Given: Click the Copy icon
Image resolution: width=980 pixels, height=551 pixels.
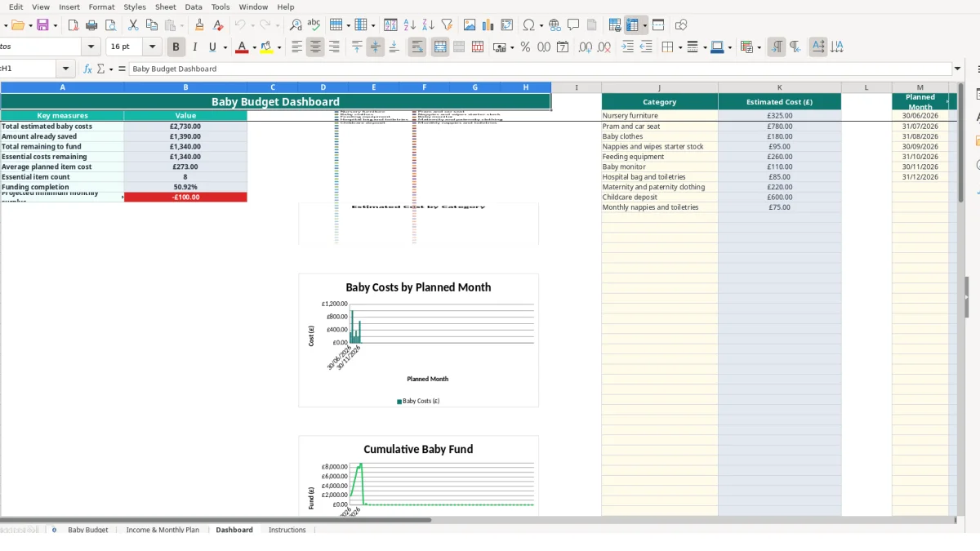Looking at the screenshot, I should (x=152, y=25).
